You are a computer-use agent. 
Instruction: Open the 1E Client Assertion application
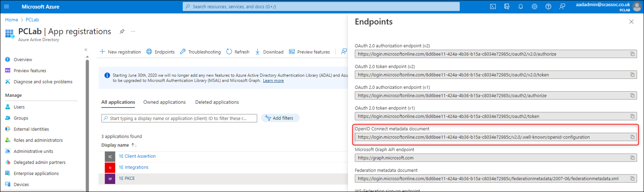[x=137, y=156]
